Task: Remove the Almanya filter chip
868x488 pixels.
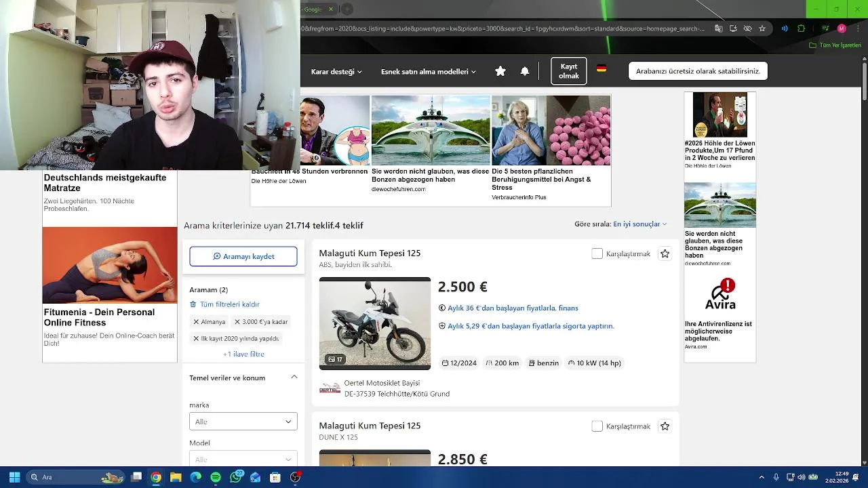Action: coord(196,322)
